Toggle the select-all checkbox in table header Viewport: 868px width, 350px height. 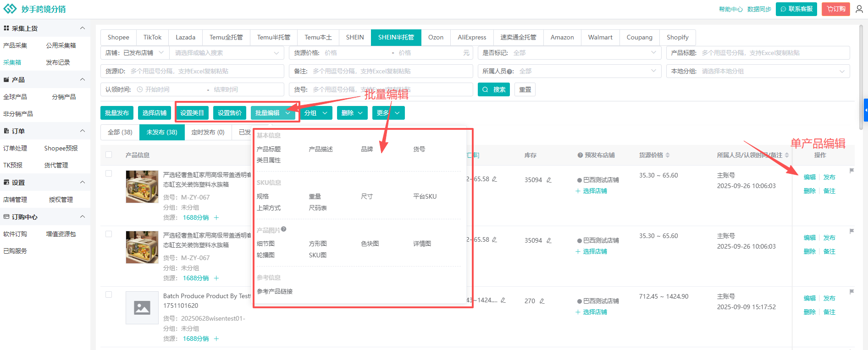(109, 155)
